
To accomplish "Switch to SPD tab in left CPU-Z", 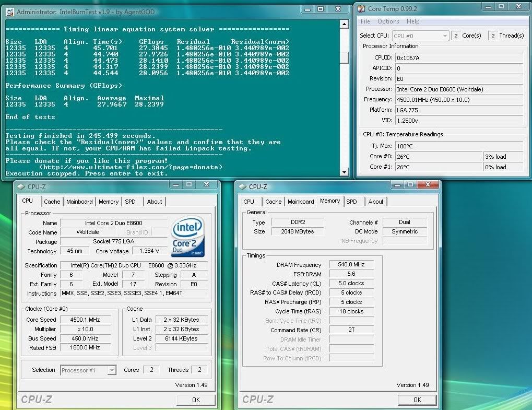I will [130, 202].
